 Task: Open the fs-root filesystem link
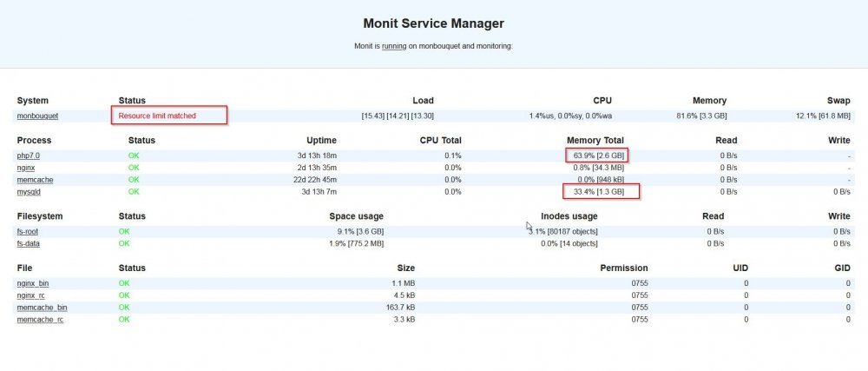pos(28,231)
